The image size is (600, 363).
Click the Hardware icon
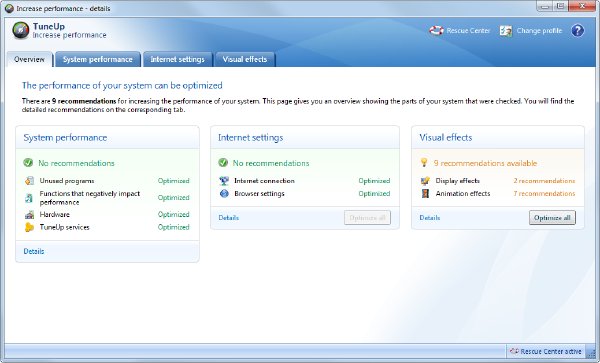coord(29,215)
